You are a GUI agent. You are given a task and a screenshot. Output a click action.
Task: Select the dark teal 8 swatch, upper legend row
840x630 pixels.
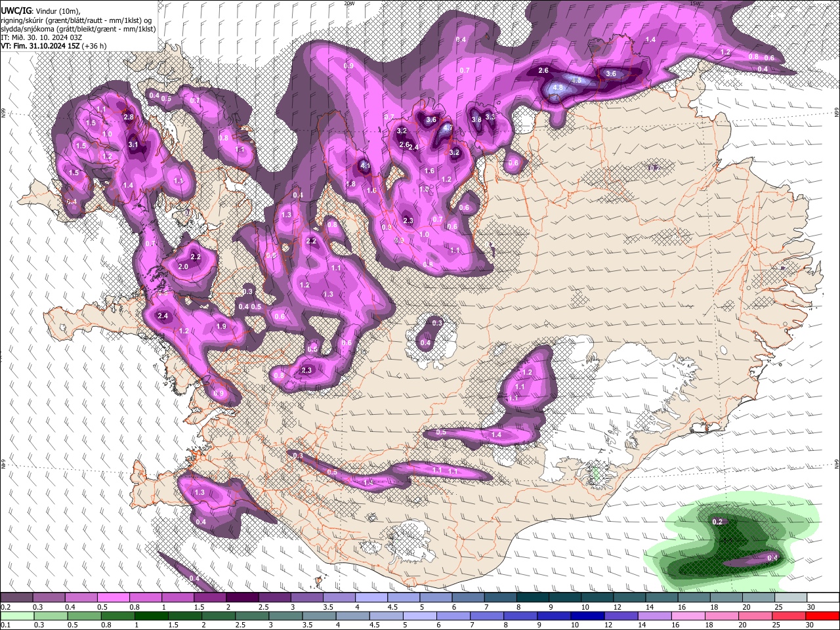point(532,598)
